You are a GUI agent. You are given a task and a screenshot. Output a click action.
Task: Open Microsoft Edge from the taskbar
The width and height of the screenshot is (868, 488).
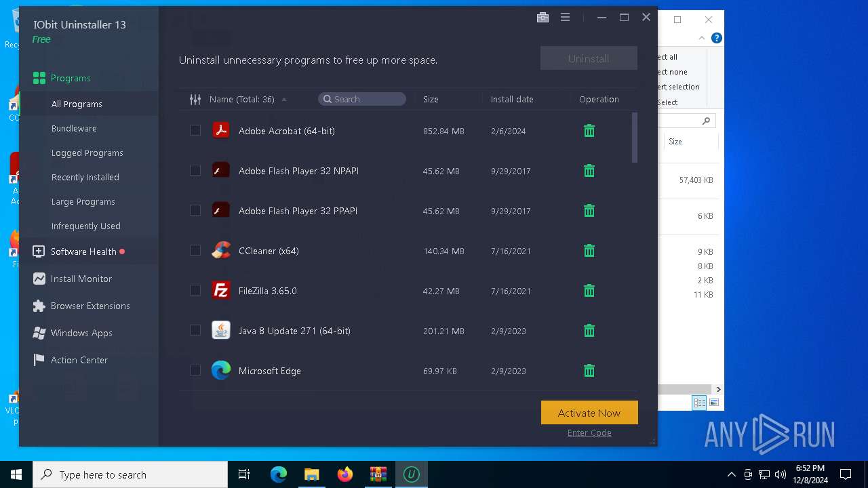[279, 474]
